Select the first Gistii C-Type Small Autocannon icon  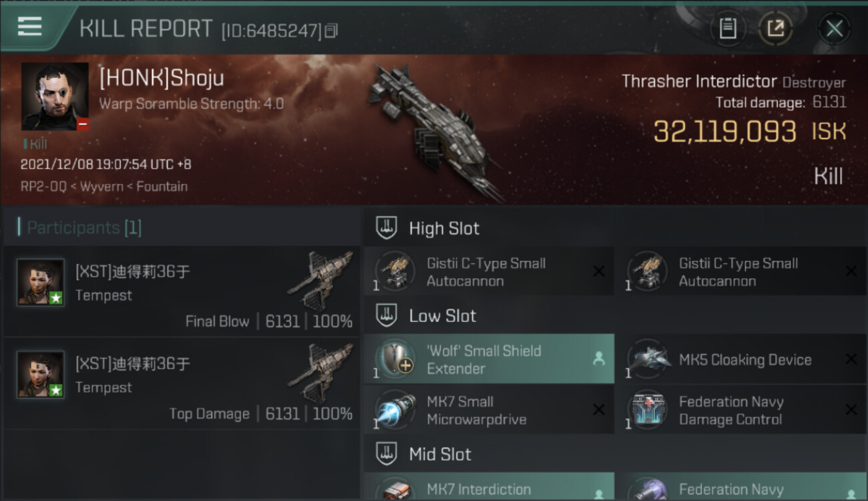(x=395, y=272)
